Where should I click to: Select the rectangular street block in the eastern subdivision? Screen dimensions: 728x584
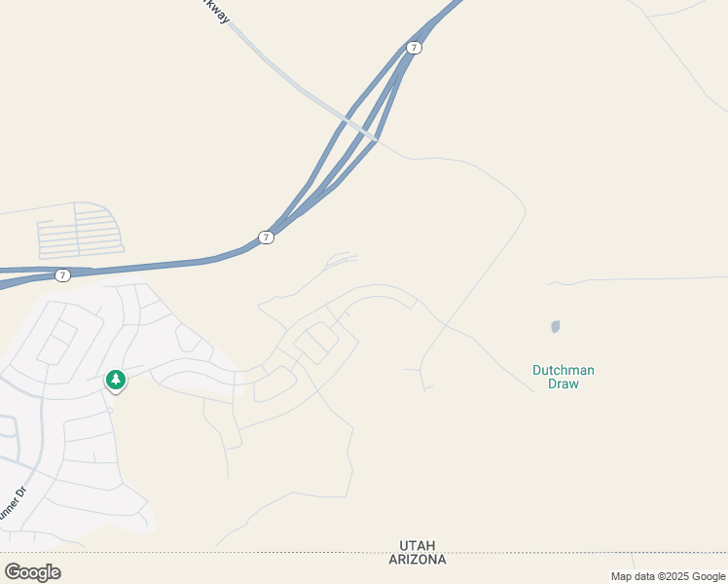coord(315,343)
